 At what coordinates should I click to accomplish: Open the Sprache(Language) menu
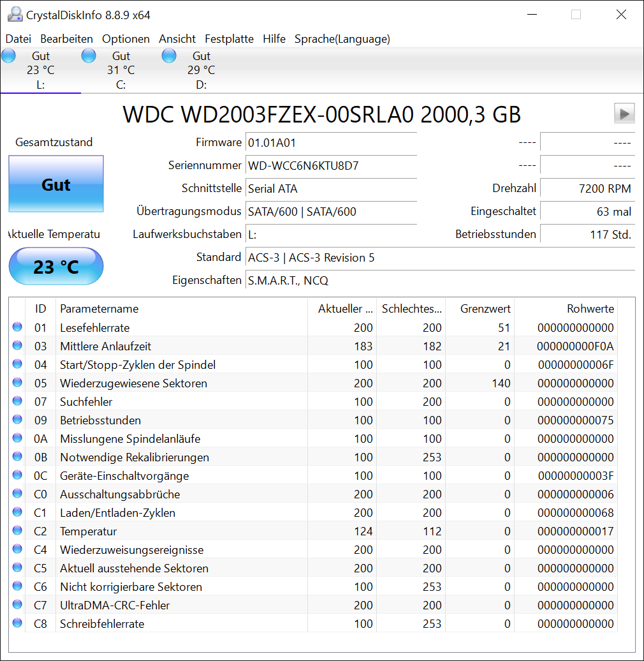(x=342, y=39)
